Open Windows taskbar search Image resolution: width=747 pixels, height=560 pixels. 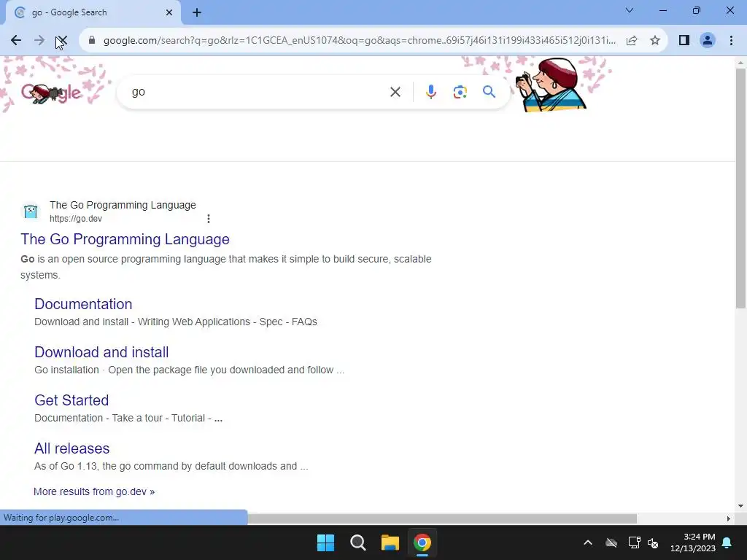pyautogui.click(x=357, y=542)
